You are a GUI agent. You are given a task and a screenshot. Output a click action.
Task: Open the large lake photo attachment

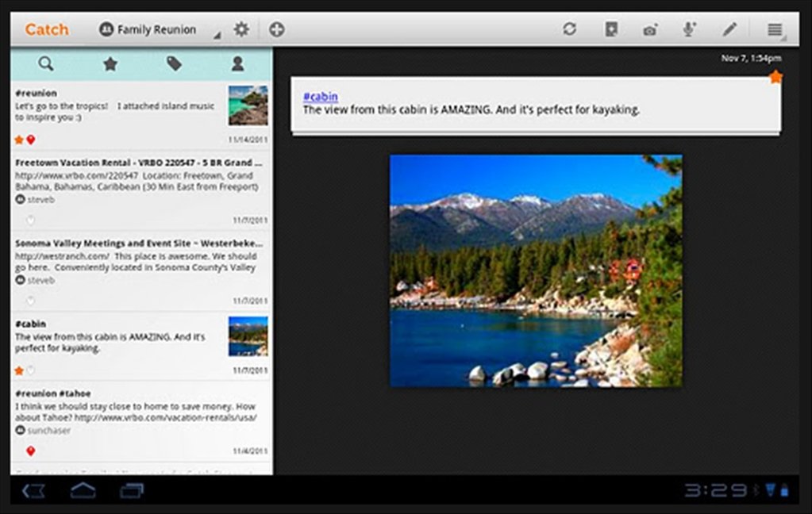(536, 270)
